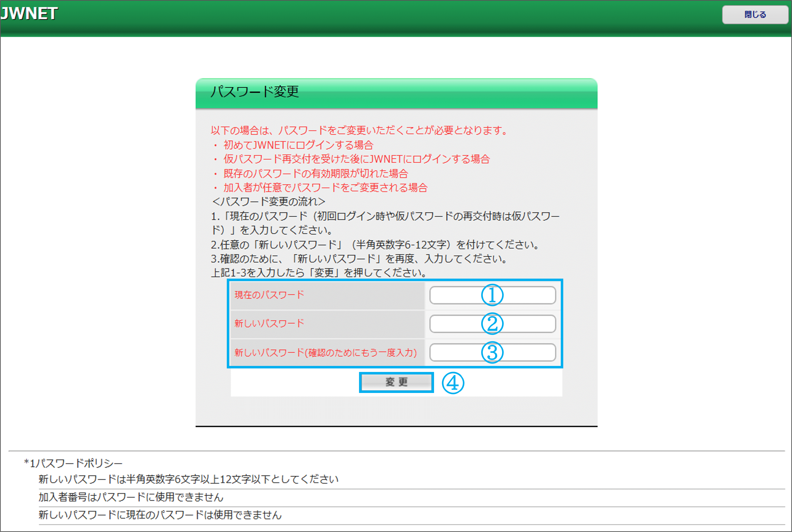Viewport: 792px width, 532px height.
Task: Click the JWNET logo in header
Action: [29, 14]
